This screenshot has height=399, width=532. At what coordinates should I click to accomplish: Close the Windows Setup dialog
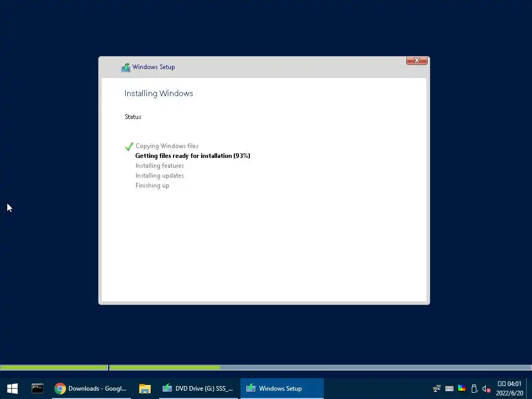(417, 60)
